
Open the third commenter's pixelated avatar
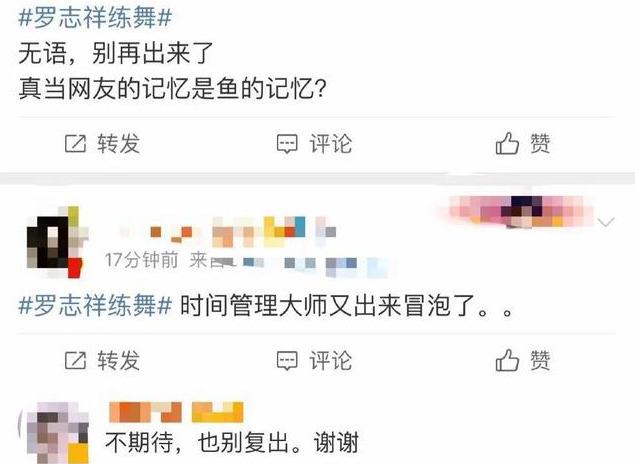click(x=58, y=433)
